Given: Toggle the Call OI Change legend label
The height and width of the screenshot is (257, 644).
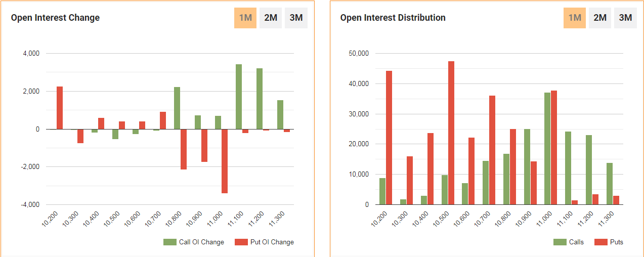Looking at the screenshot, I should (201, 242).
